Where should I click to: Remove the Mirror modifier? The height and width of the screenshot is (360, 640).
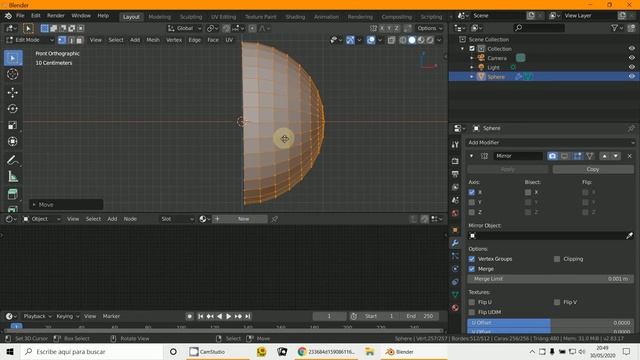629,156
